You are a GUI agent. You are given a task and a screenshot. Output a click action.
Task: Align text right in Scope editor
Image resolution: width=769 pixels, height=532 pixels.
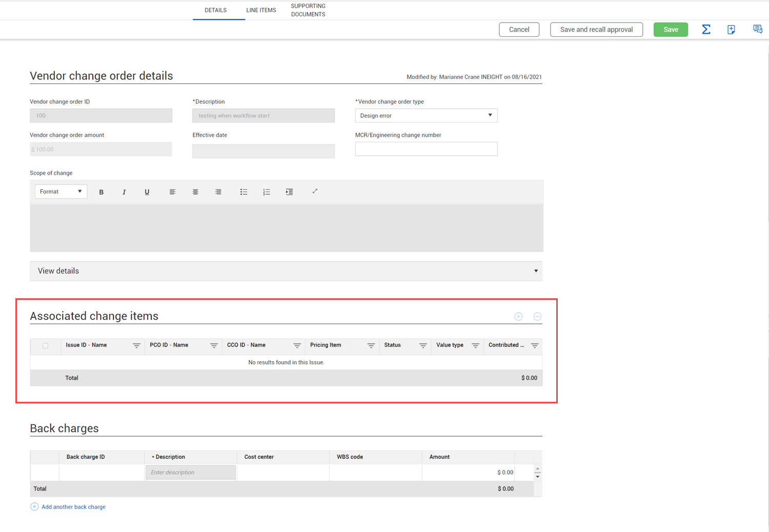[x=218, y=192]
